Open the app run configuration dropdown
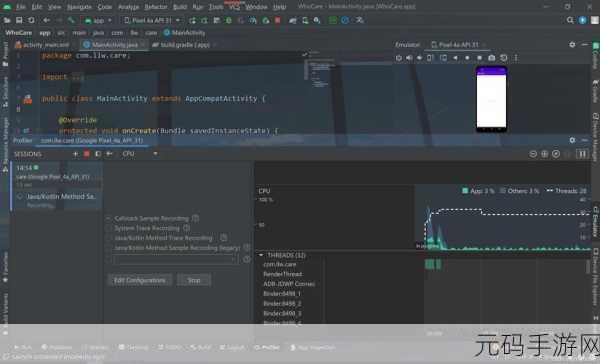Image resolution: width=600 pixels, height=364 pixels. tap(98, 20)
